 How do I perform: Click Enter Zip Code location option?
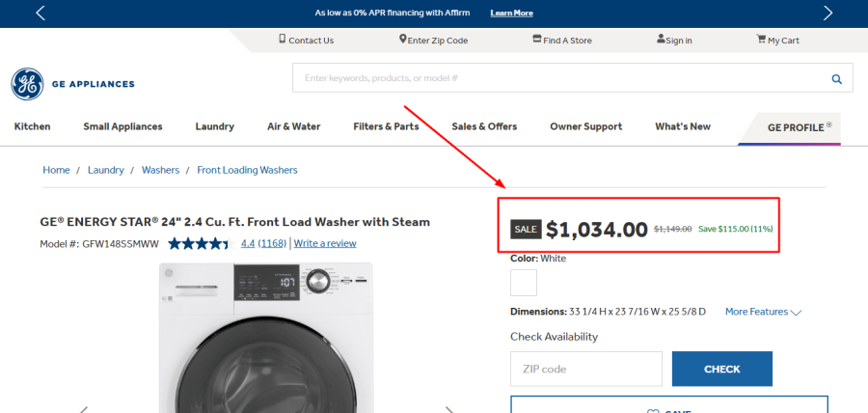point(433,41)
